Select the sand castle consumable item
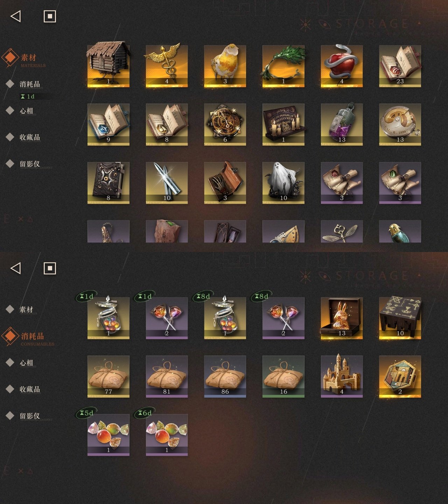 point(342,376)
